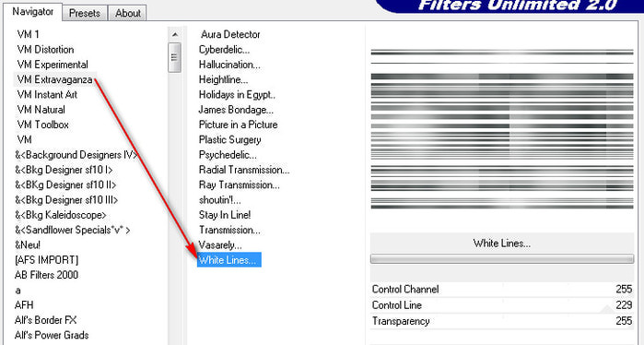Open the Presets tab

tap(85, 13)
